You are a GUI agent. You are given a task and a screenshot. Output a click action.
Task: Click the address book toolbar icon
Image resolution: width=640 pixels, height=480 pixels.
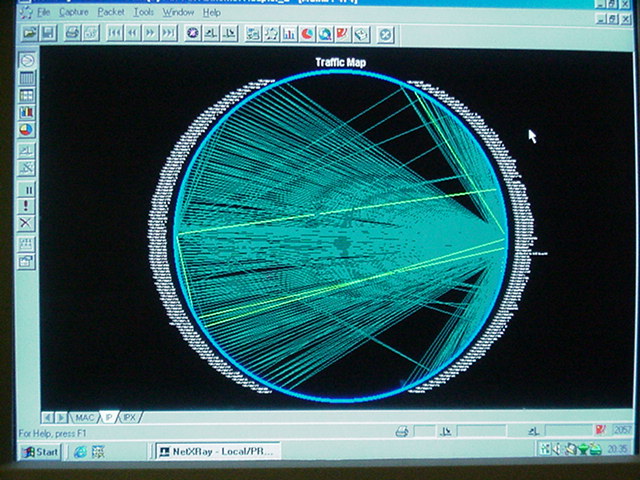[x=362, y=35]
